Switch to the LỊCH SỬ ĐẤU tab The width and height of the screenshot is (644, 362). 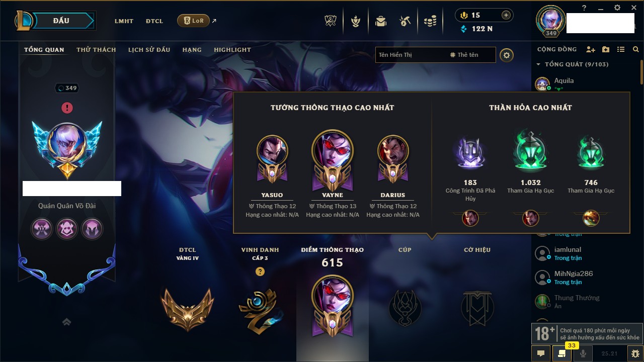click(x=149, y=50)
